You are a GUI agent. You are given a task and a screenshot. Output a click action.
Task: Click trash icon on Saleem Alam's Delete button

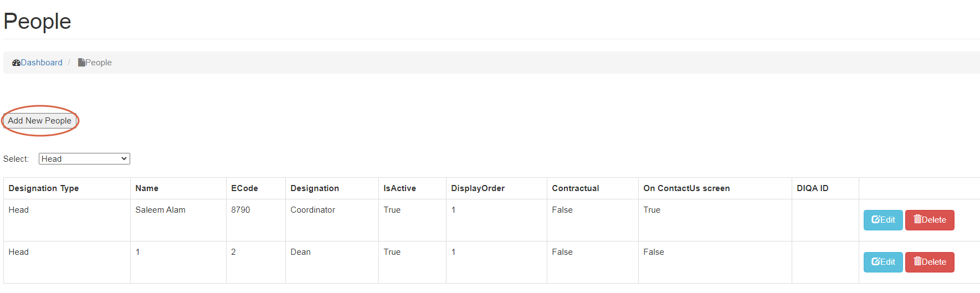pos(917,219)
